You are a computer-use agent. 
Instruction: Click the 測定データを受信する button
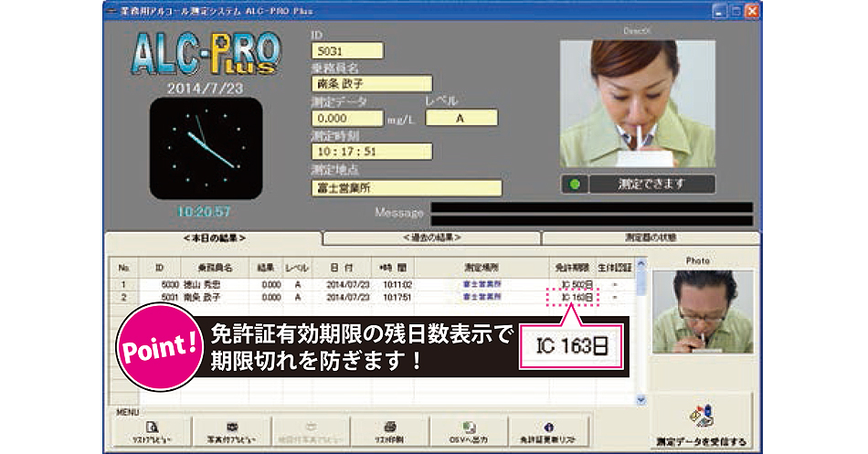pyautogui.click(x=702, y=422)
